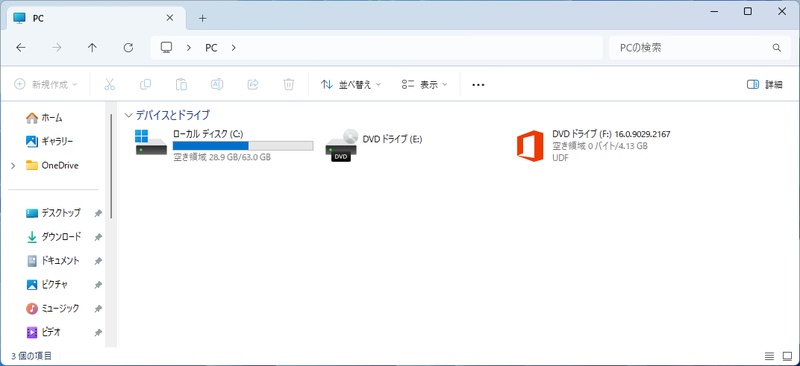This screenshot has height=366, width=800.
Task: Click the 空き領域 0 バイト/4.13 GB text
Action: (x=600, y=146)
